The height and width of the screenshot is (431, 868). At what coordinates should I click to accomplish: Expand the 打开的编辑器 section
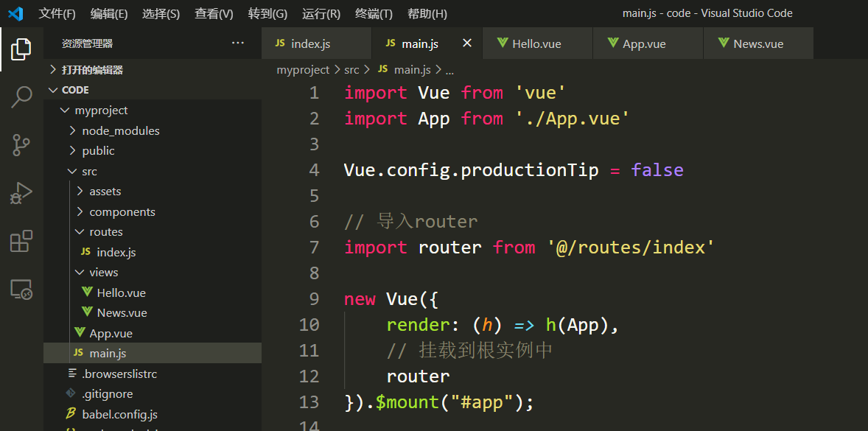click(x=153, y=70)
